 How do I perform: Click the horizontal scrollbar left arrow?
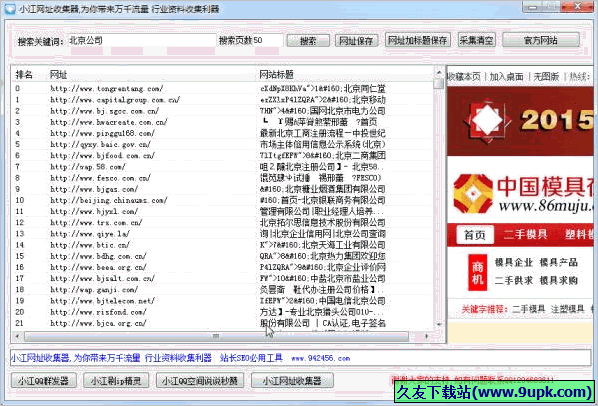click(17, 336)
